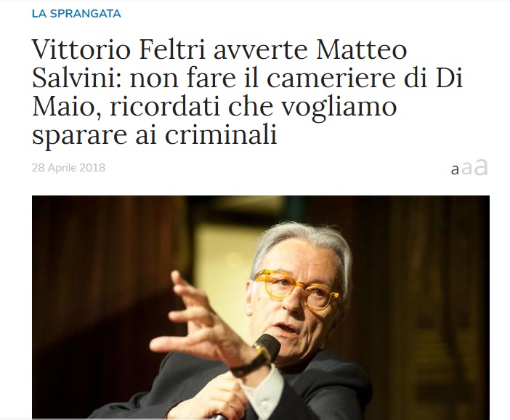Select the medium 'a' font size icon
510x420 pixels.
[466, 168]
